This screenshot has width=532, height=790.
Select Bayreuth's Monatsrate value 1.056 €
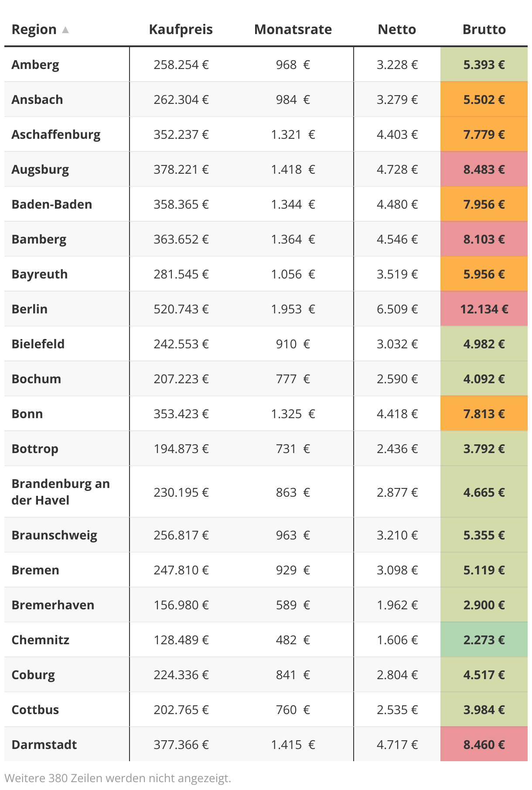pyautogui.click(x=293, y=274)
